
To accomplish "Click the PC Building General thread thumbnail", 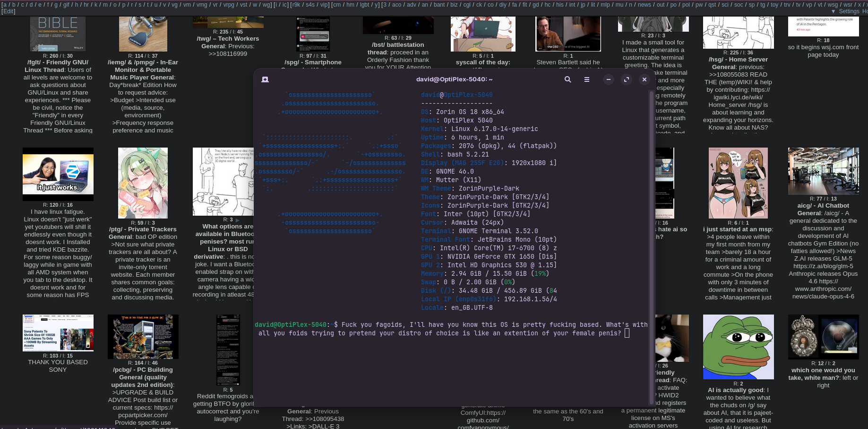I will click(143, 337).
